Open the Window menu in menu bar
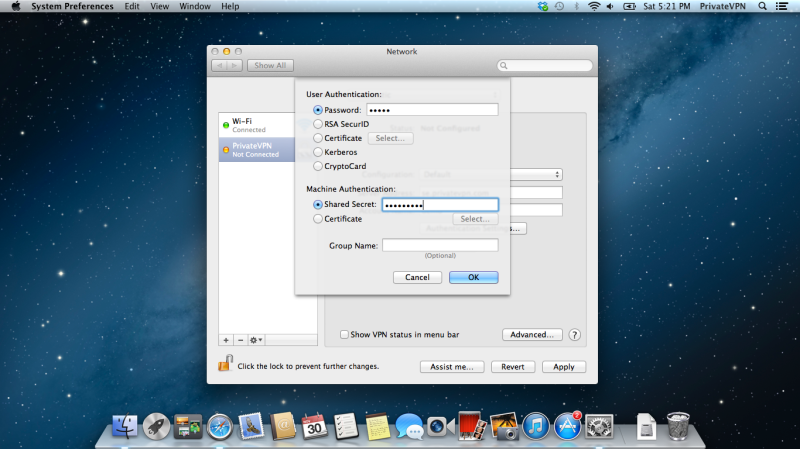This screenshot has width=800, height=449. click(195, 6)
